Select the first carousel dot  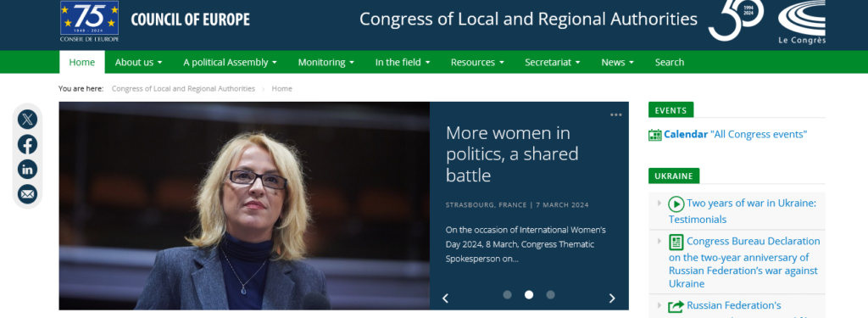coord(507,295)
